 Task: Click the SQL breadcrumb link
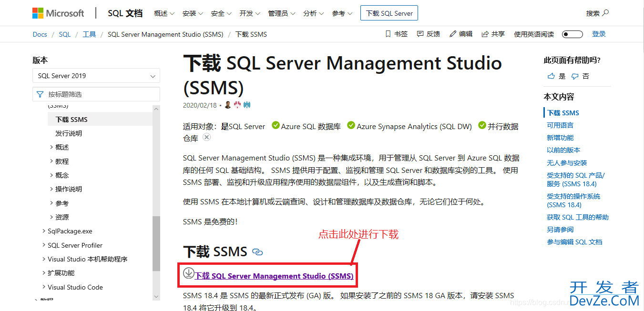click(65, 34)
